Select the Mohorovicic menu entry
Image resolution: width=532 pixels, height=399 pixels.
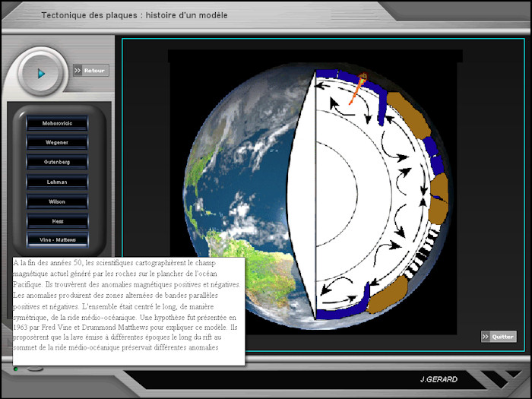pos(57,123)
